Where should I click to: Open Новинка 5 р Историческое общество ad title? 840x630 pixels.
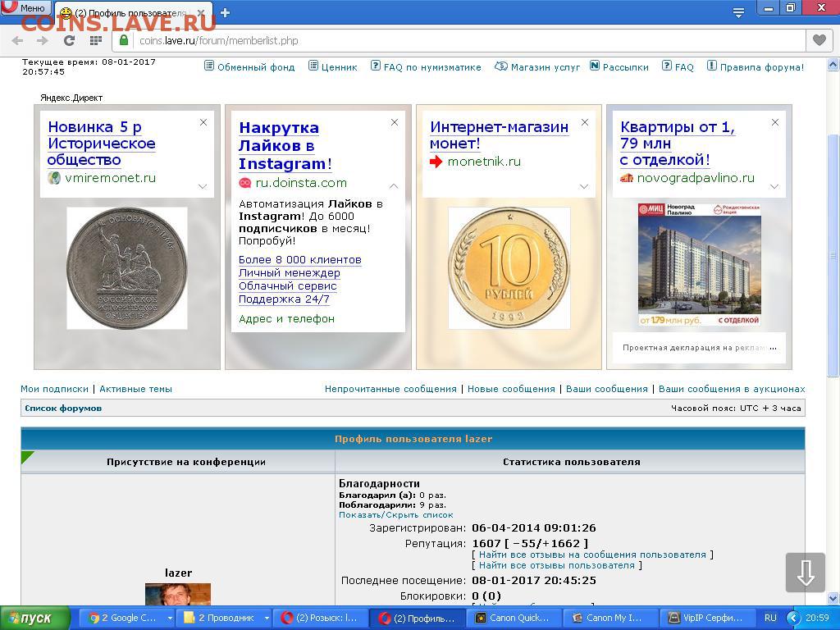101,143
